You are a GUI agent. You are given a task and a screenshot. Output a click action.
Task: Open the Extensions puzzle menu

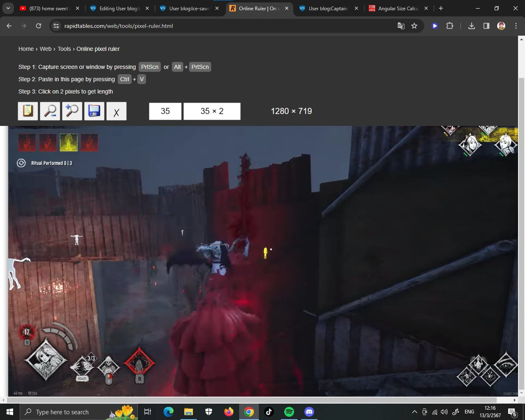pos(450,26)
